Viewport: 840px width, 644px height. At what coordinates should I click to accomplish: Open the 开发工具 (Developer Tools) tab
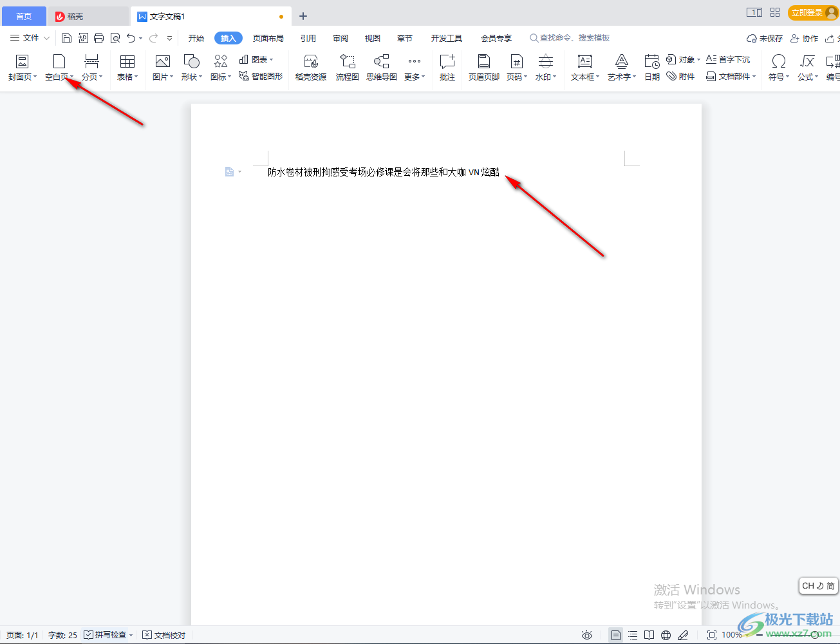pos(447,38)
